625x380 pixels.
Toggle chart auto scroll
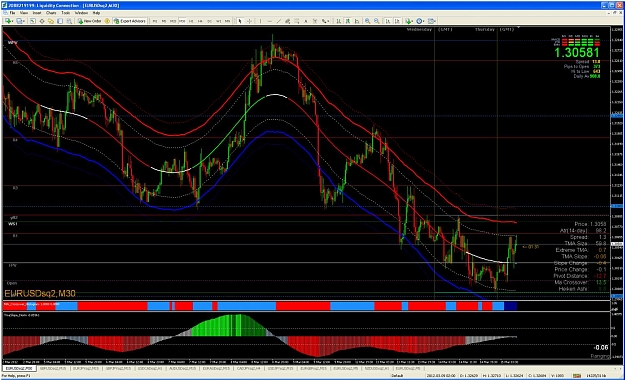pyautogui.click(x=387, y=21)
